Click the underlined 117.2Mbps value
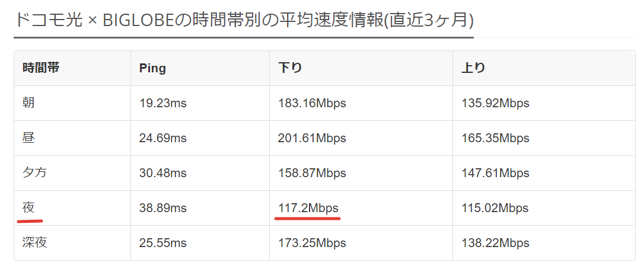Screen dimensions: 644x269 308,208
